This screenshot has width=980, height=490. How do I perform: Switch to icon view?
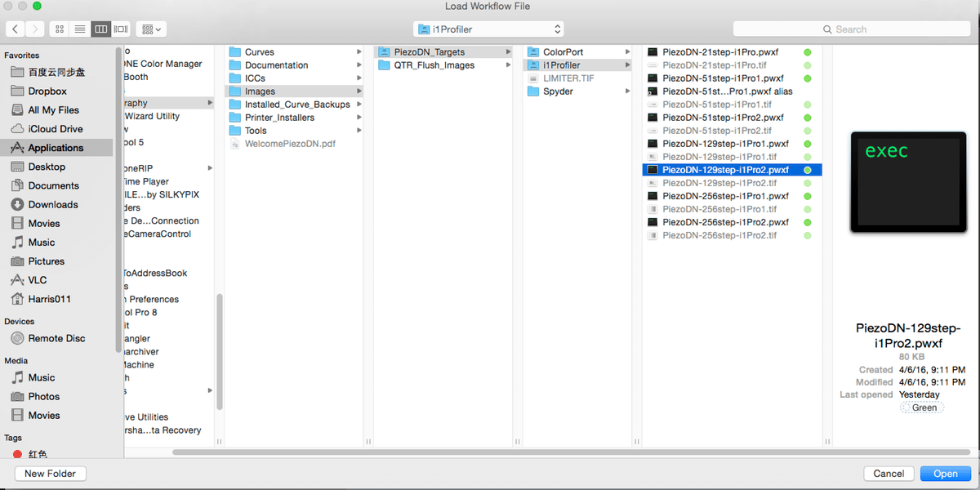click(60, 29)
